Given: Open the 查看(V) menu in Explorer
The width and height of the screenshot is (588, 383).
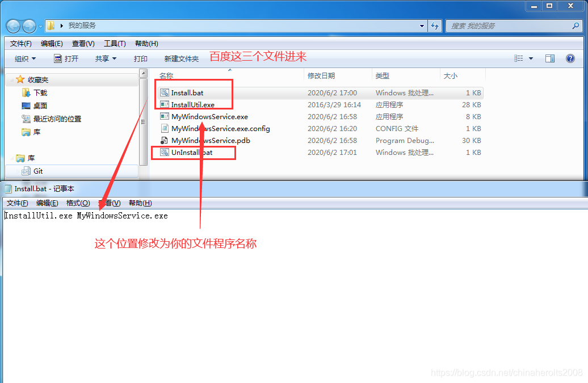Looking at the screenshot, I should tap(83, 44).
